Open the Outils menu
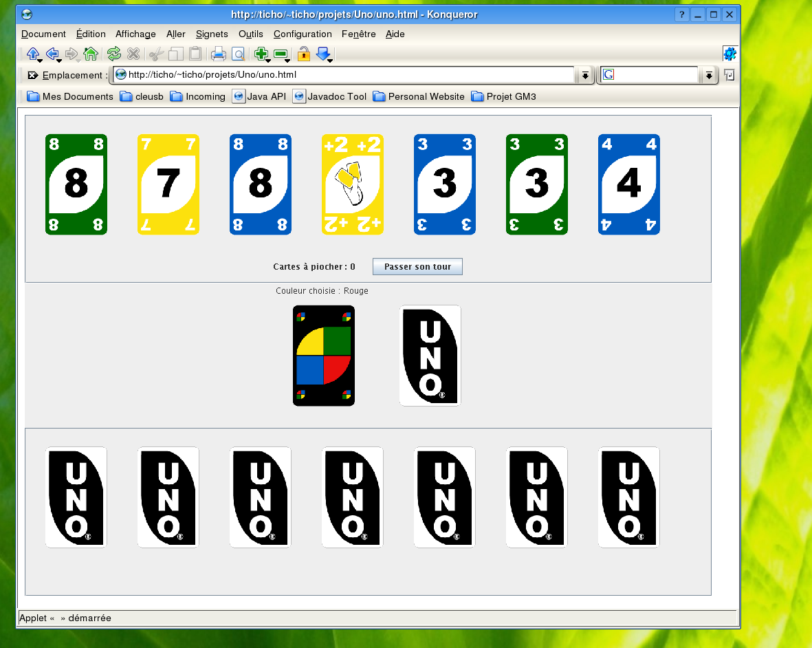Viewport: 812px width, 648px height. 251,34
